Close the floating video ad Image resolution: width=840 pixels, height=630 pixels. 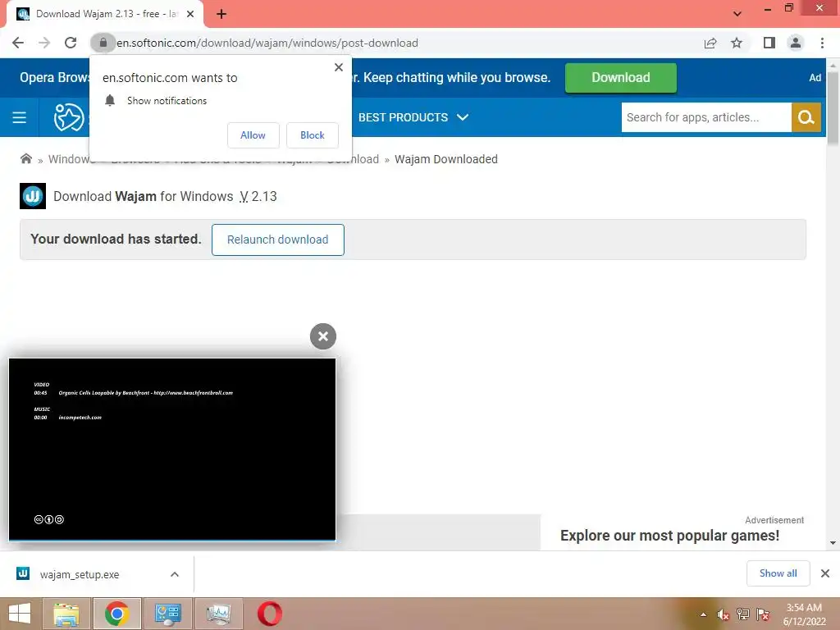click(x=323, y=336)
